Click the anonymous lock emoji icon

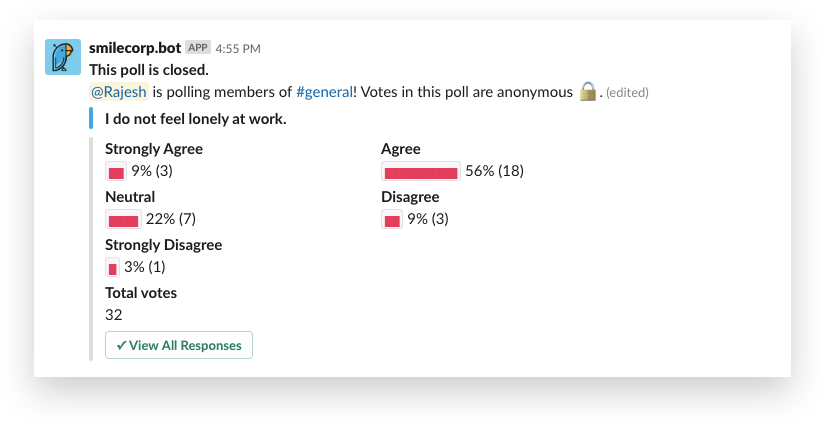pos(588,92)
